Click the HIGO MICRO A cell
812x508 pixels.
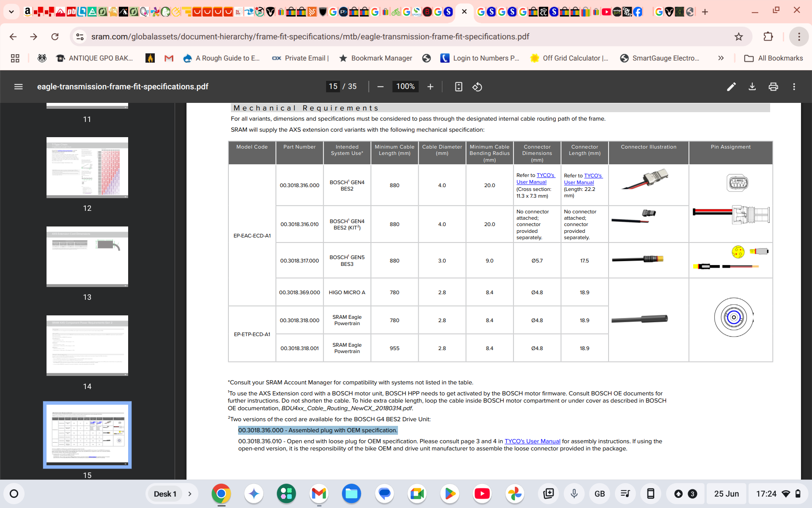[x=347, y=293]
